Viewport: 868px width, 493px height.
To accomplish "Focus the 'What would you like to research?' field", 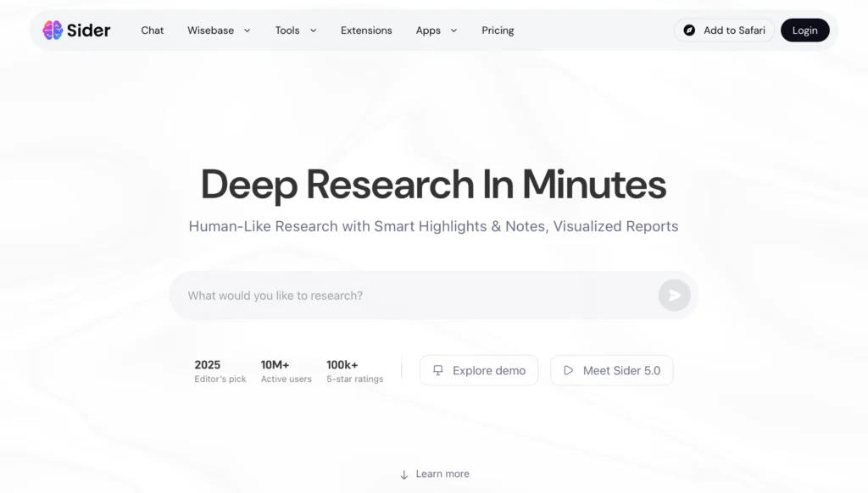I will click(x=434, y=296).
